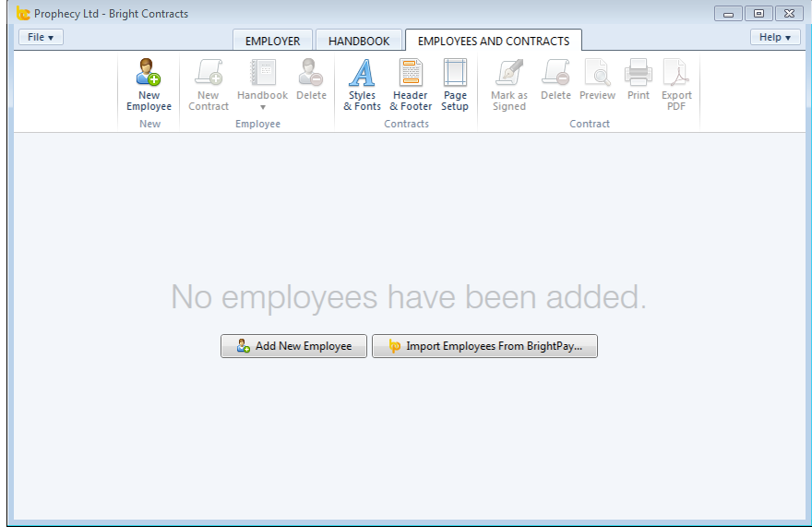Click the Delete icon in Employee group

pyautogui.click(x=311, y=79)
